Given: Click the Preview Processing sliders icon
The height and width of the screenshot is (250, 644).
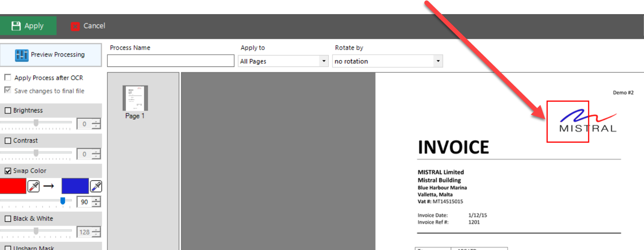Looking at the screenshot, I should point(22,55).
